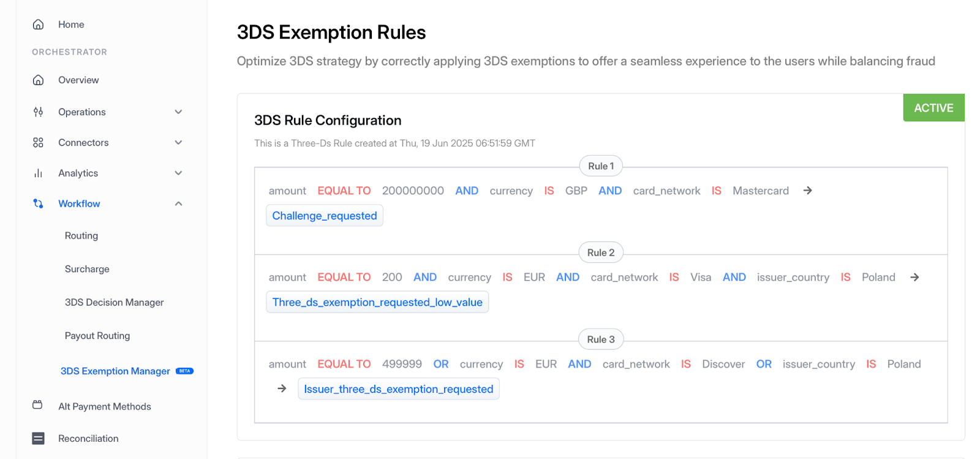The width and height of the screenshot is (980, 459).
Task: Click the Connectors grid icon
Action: (x=38, y=143)
